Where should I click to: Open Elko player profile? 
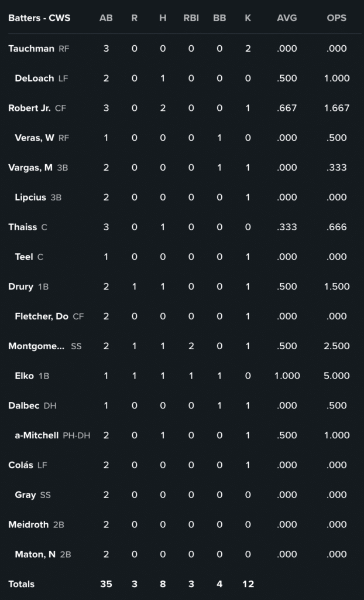coord(24,376)
